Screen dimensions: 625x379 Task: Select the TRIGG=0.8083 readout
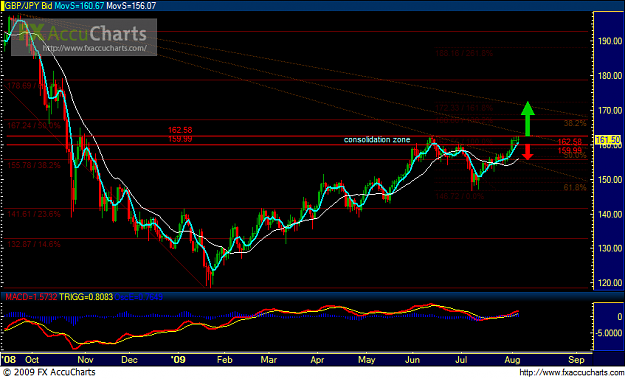tap(86, 297)
